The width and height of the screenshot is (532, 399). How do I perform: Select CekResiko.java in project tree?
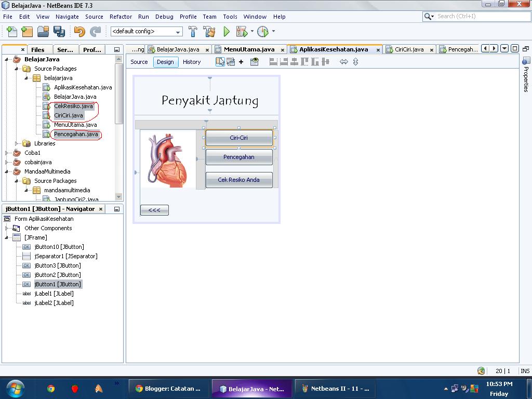(73, 106)
